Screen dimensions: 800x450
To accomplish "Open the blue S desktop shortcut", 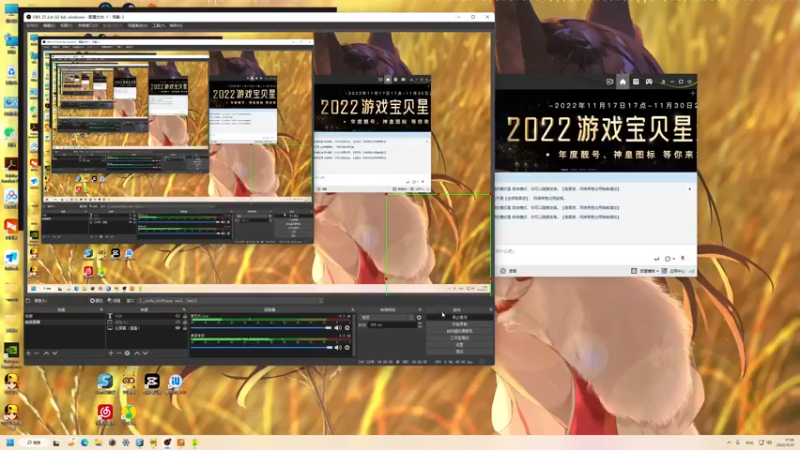I will 105,381.
